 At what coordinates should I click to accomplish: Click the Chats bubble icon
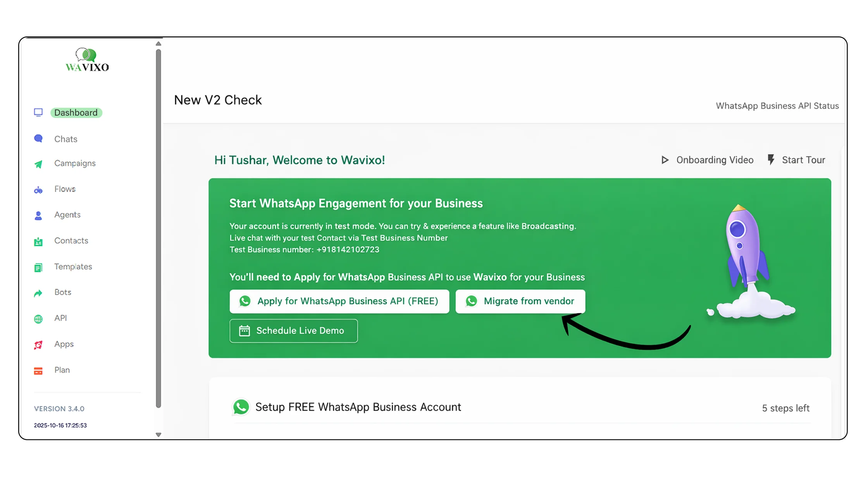click(38, 139)
